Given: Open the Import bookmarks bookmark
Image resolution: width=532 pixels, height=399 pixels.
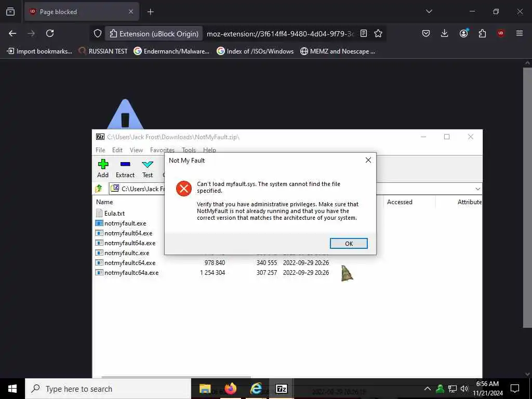Looking at the screenshot, I should click(39, 51).
